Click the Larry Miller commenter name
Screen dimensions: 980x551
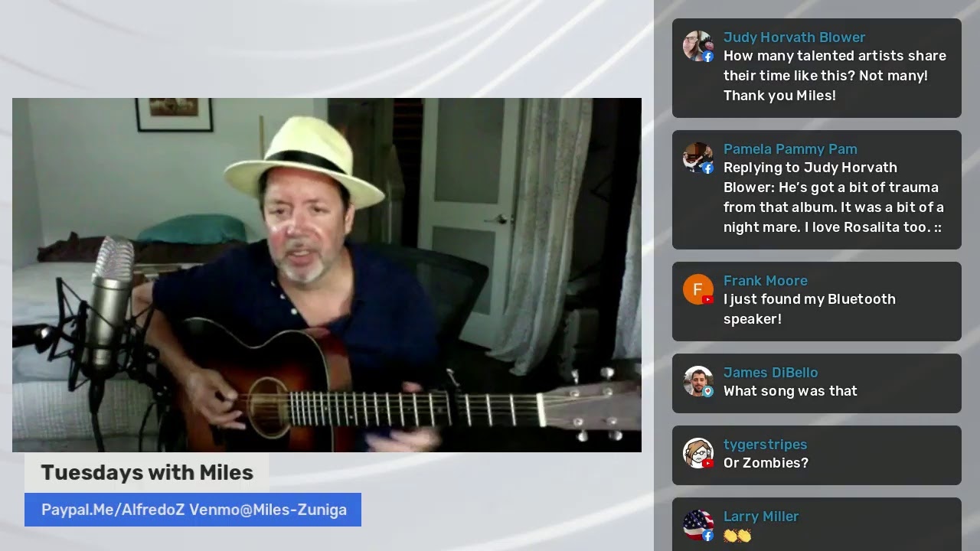761,517
